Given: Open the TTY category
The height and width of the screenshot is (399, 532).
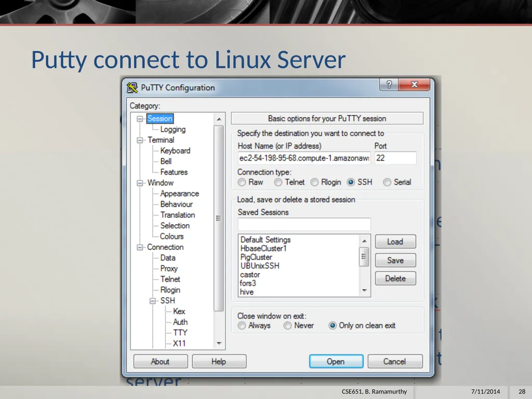Looking at the screenshot, I should [180, 333].
